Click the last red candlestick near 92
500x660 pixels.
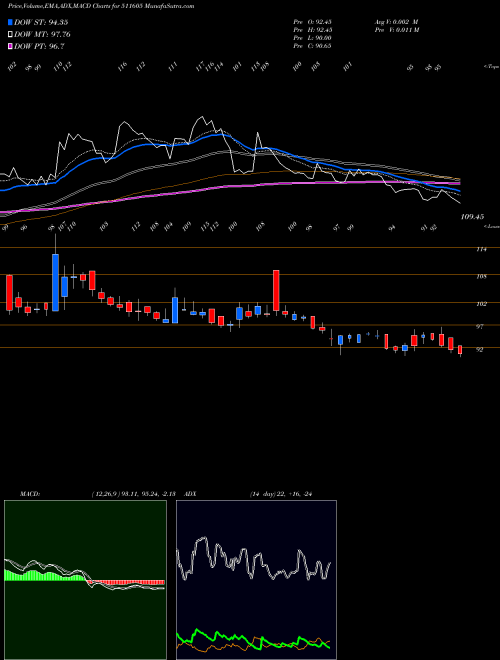tap(460, 350)
